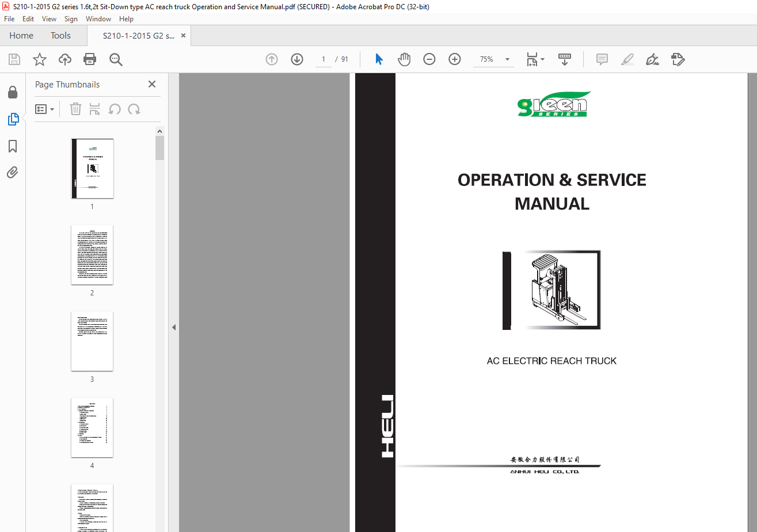
Task: Zoom out with minus button
Action: coord(429,59)
